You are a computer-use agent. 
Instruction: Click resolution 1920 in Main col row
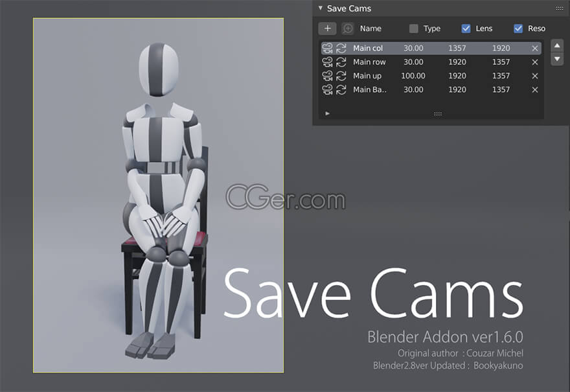tap(501, 48)
